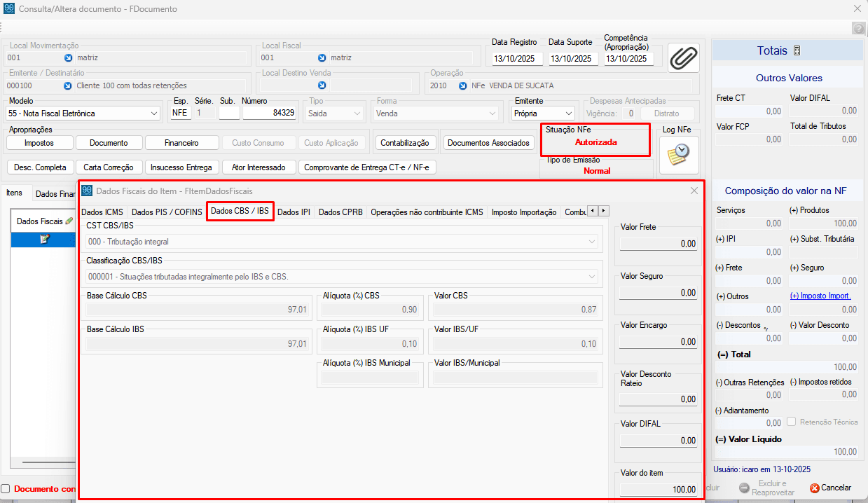
Task: Click the Insucesso Entrega button
Action: coord(182,167)
